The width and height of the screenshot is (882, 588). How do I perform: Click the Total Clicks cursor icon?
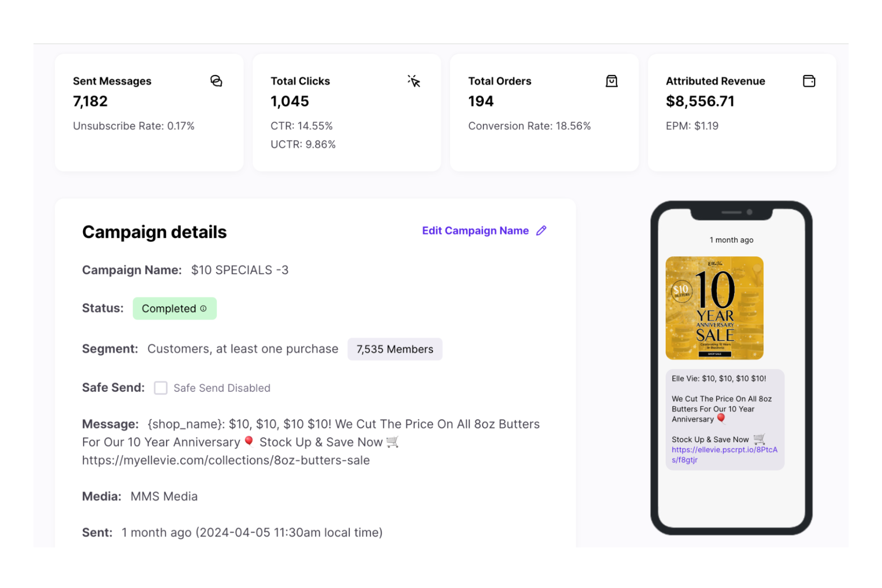(x=414, y=81)
